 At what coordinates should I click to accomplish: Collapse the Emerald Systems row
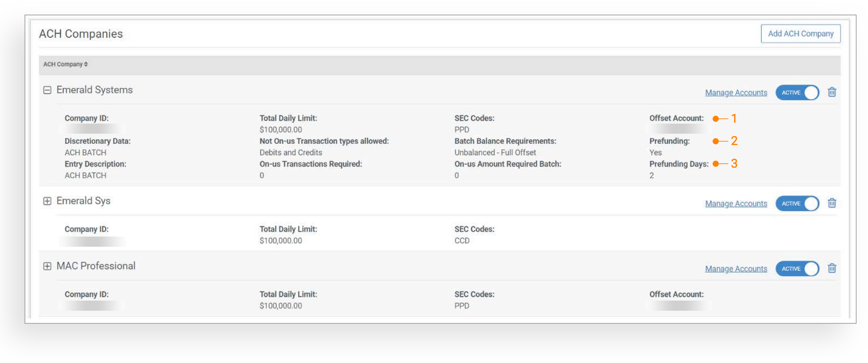(47, 90)
